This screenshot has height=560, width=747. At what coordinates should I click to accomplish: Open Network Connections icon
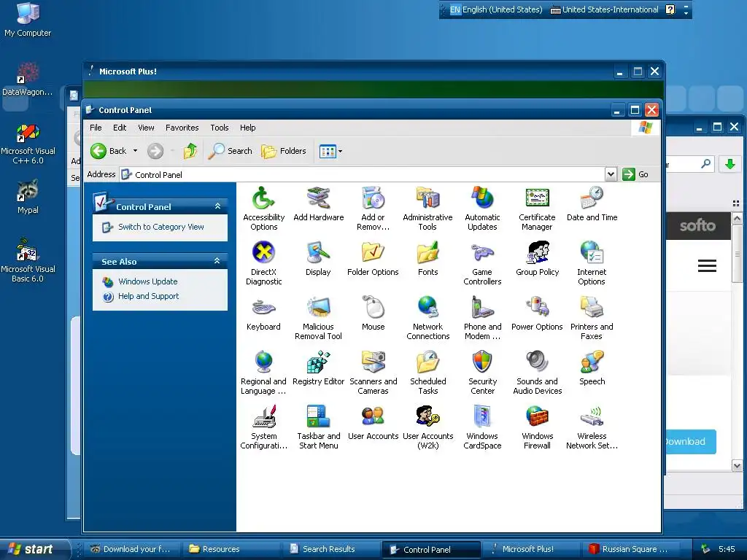(427, 308)
